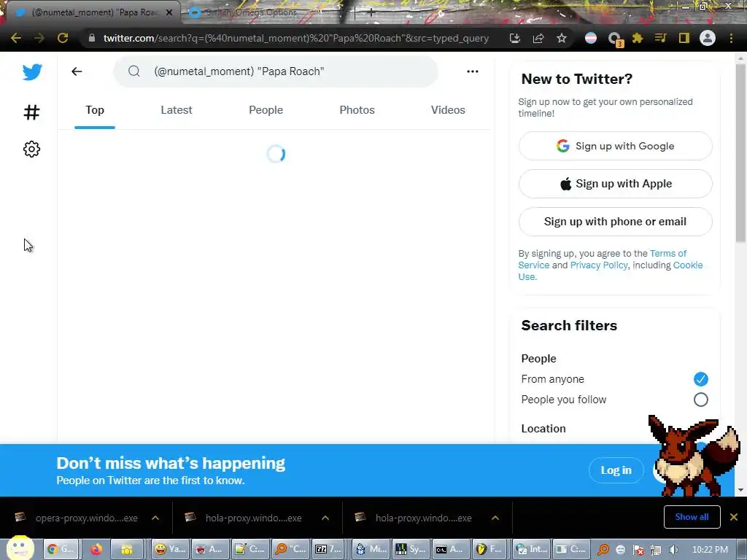Click the Twitter search input field
The image size is (747, 560).
[x=275, y=71]
